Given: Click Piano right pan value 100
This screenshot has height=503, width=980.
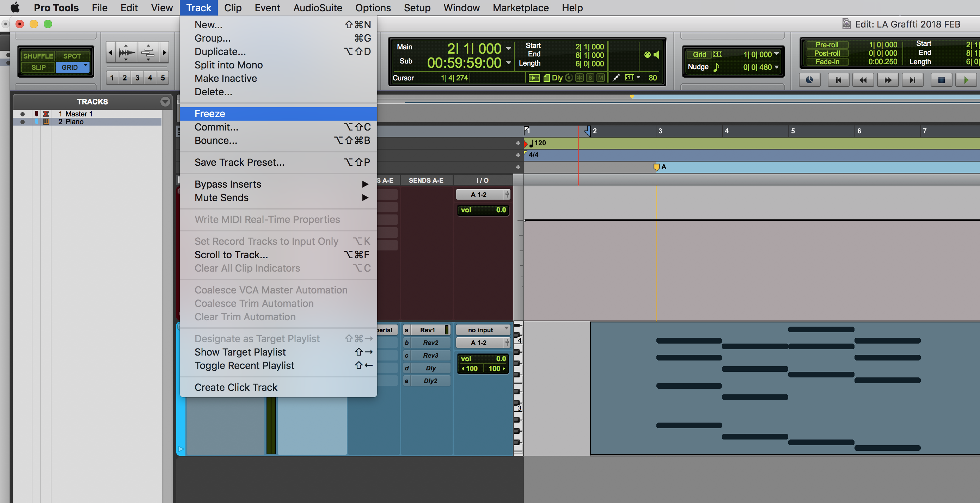Looking at the screenshot, I should pyautogui.click(x=495, y=368).
